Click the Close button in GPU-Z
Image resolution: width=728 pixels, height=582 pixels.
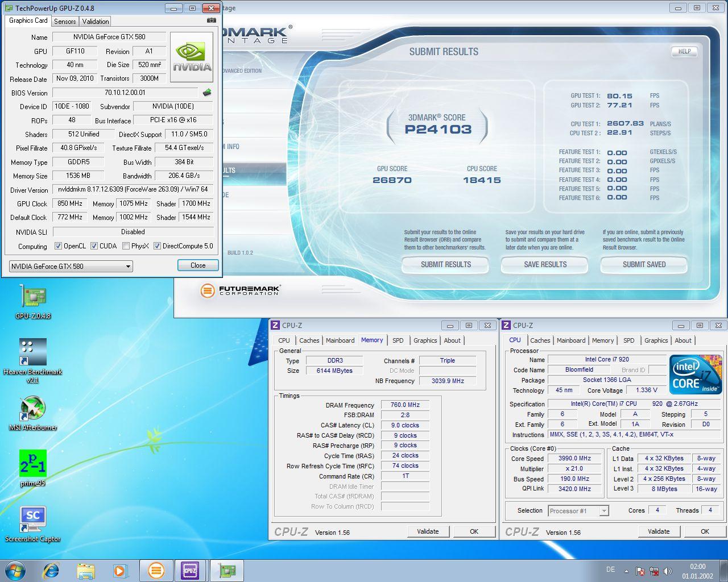pyautogui.click(x=198, y=265)
